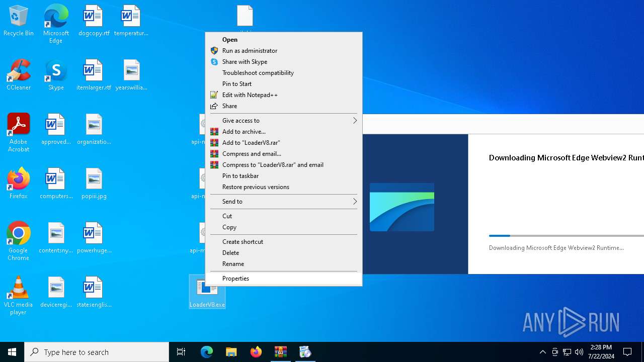Choose Cut from context menu
The height and width of the screenshot is (362, 644).
(x=284, y=216)
